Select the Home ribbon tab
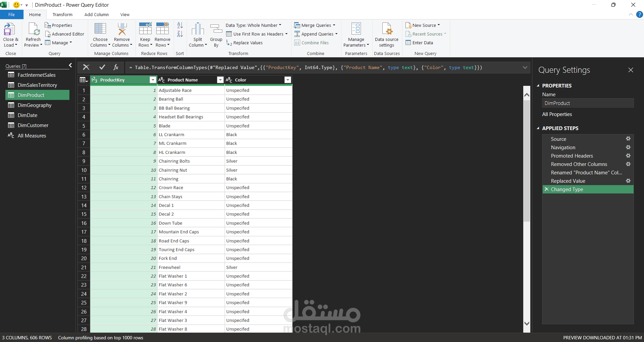Image resolution: width=644 pixels, height=342 pixels. click(35, 14)
